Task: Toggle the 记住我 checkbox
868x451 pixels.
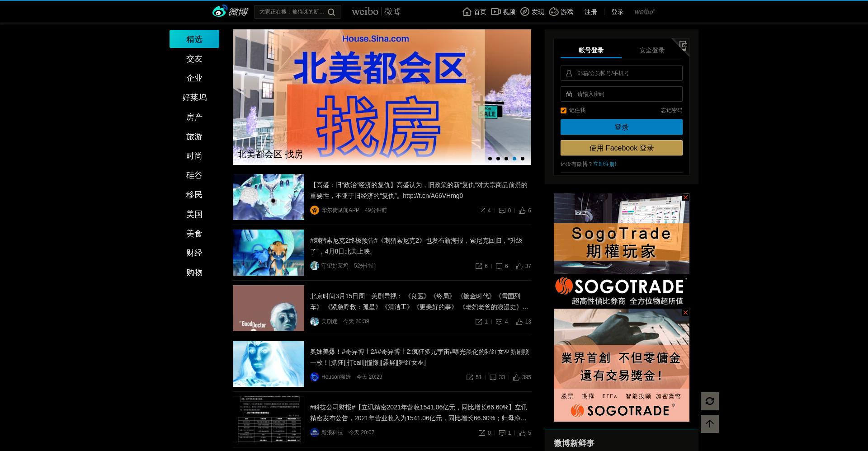Action: 563,110
